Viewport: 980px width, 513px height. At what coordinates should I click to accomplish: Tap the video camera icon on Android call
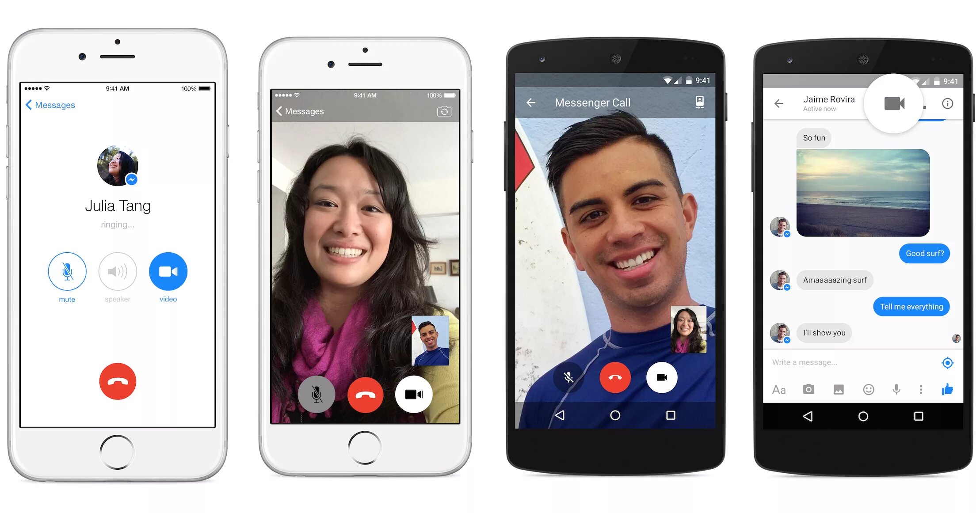[x=664, y=376]
